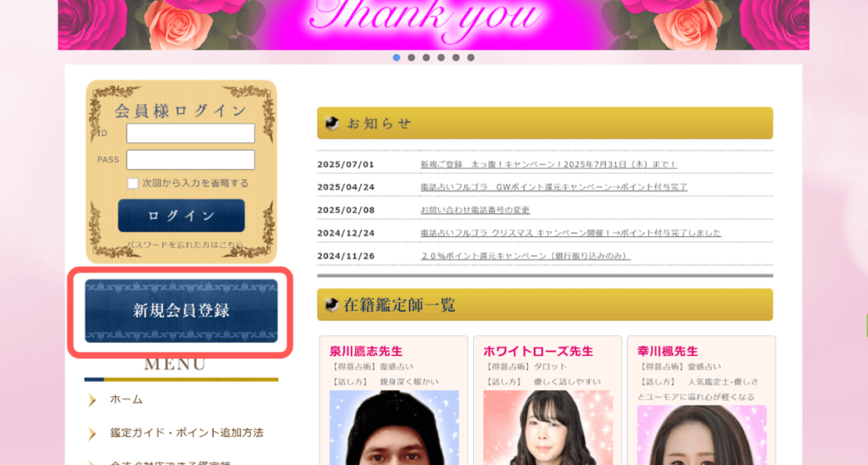Click the 新規会員登録 button
The height and width of the screenshot is (465, 868).
tap(181, 311)
